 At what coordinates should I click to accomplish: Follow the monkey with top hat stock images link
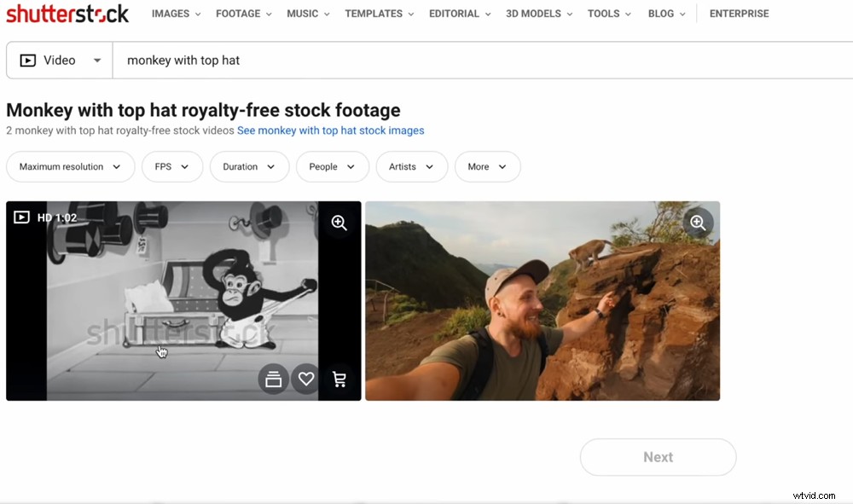point(329,130)
